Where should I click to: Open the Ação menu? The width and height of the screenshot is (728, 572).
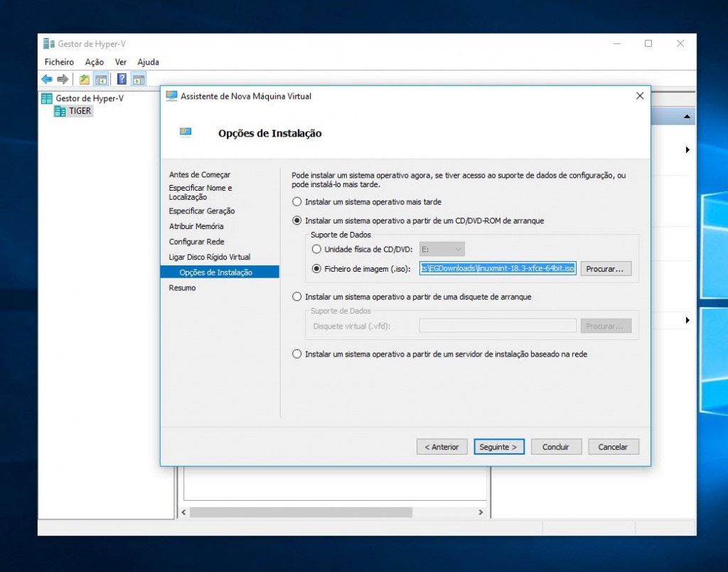[94, 62]
